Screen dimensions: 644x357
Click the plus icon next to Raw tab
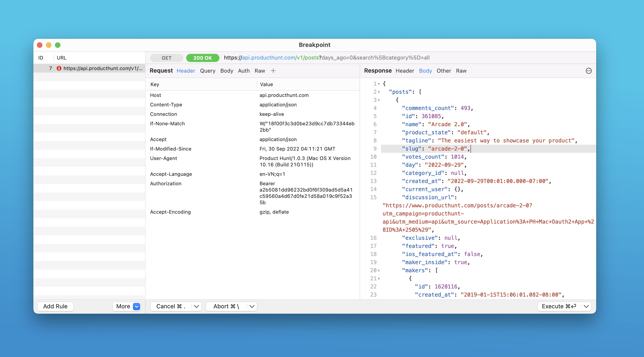coord(273,71)
